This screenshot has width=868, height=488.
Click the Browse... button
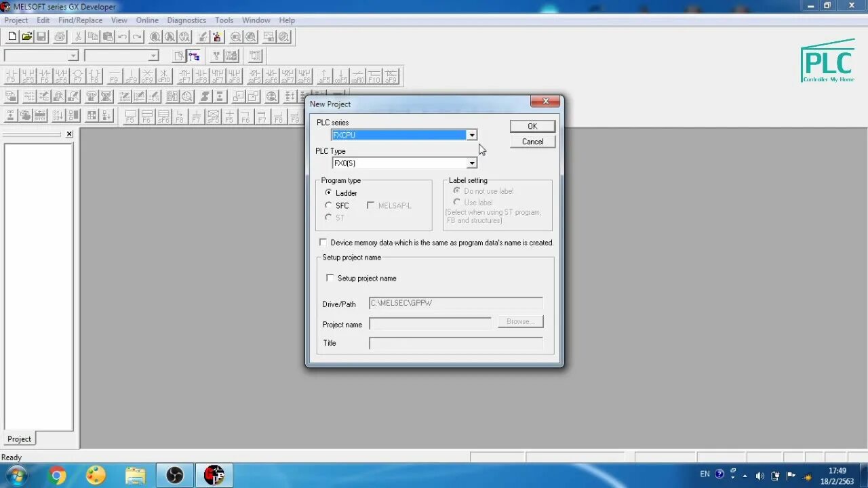(x=521, y=321)
